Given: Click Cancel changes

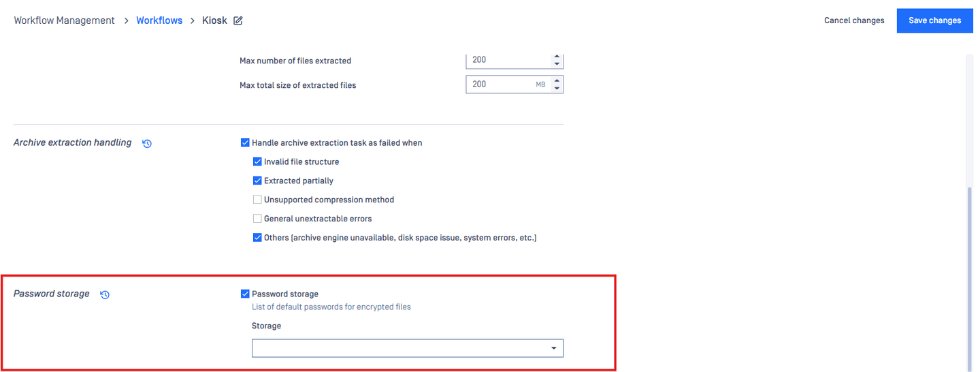Looking at the screenshot, I should (x=854, y=20).
